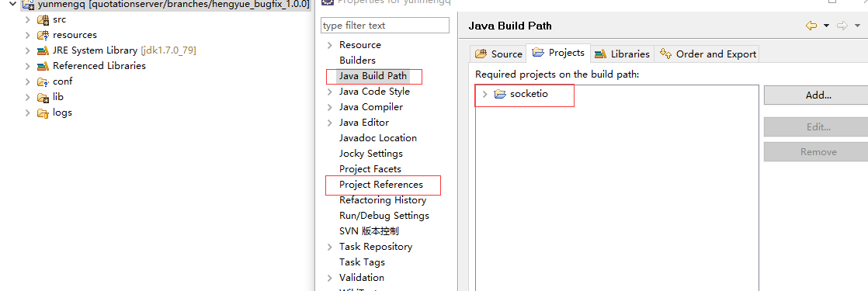This screenshot has height=291, width=868.
Task: Click the type filter text field
Action: [x=385, y=26]
